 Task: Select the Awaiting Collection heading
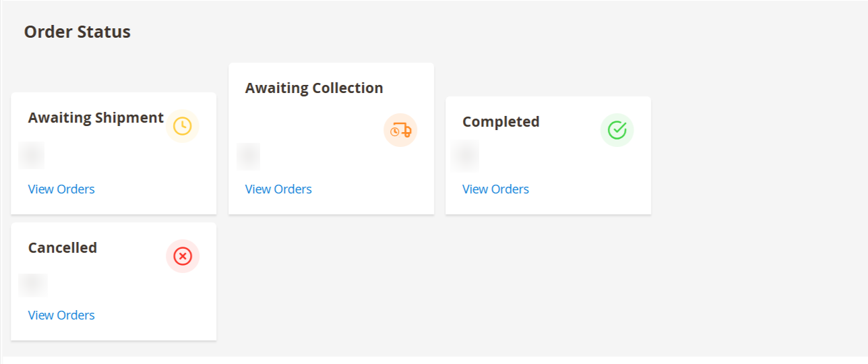coord(314,88)
